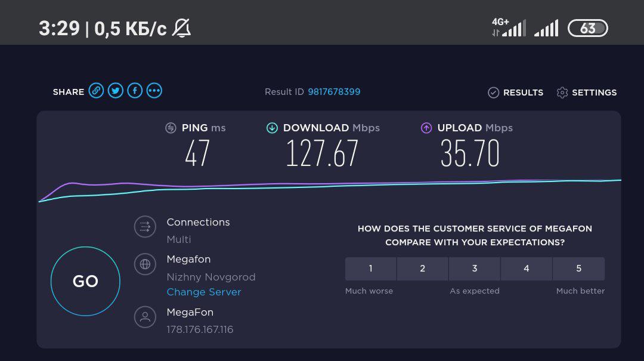
Task: Share result on Facebook
Action: tap(135, 91)
